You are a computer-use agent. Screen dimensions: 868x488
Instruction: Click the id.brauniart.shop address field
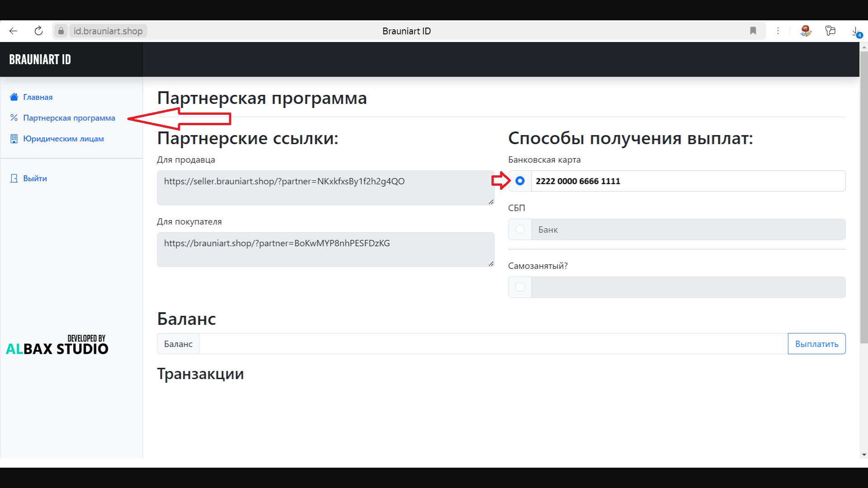click(108, 31)
